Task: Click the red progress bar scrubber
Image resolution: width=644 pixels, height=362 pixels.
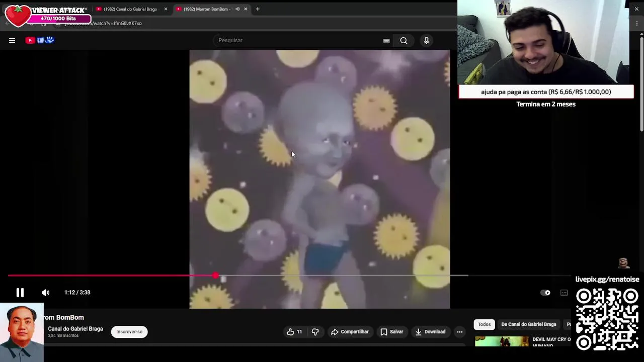Action: coord(216,276)
